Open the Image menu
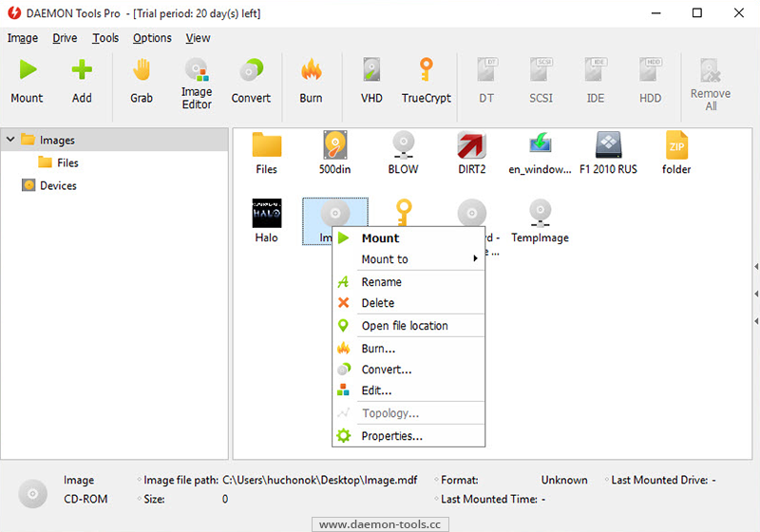 tap(22, 38)
